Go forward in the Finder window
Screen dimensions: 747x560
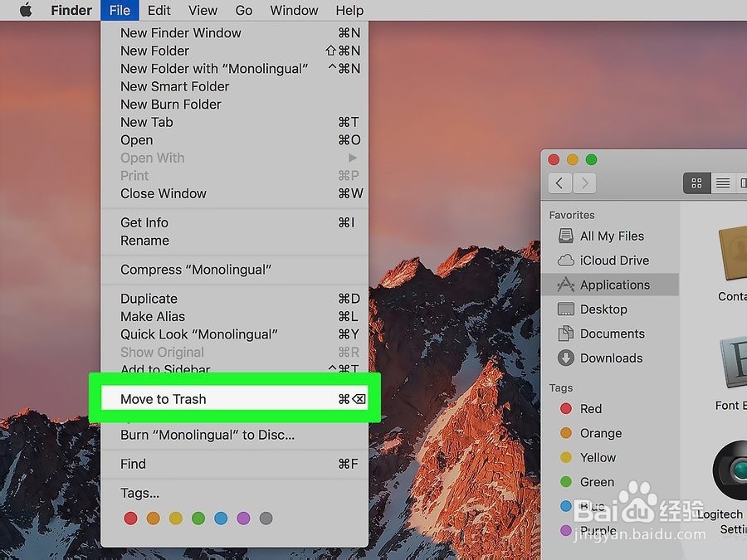[584, 183]
